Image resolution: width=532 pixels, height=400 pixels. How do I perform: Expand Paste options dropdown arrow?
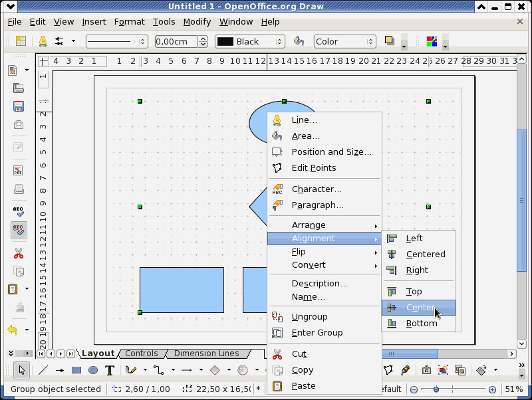point(27,289)
